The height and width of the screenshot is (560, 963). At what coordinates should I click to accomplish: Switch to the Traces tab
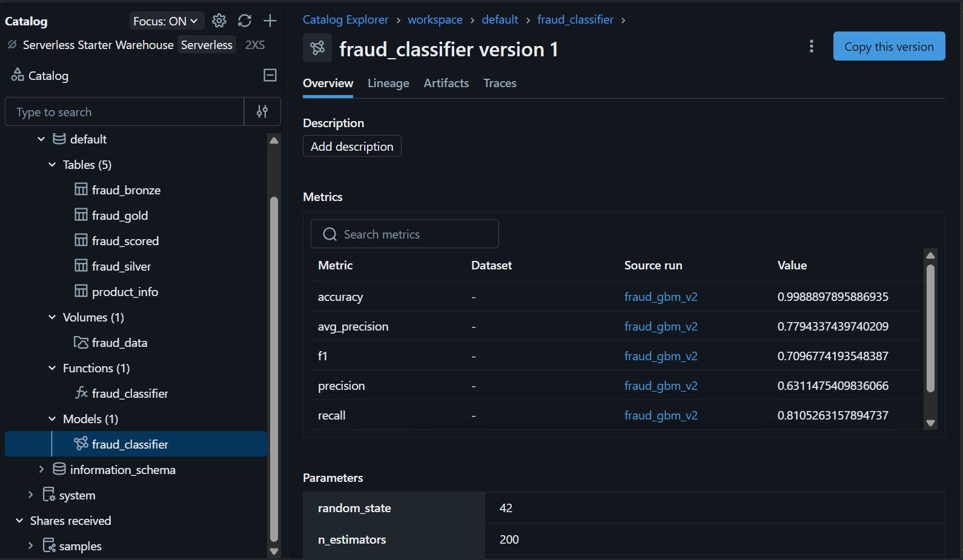[x=500, y=84]
